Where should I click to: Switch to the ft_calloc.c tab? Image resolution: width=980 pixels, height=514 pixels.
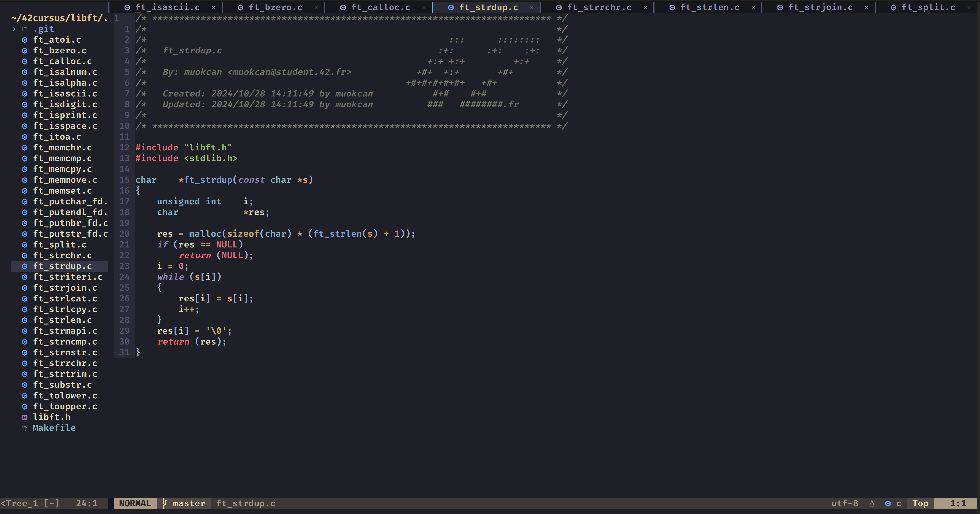[x=381, y=7]
